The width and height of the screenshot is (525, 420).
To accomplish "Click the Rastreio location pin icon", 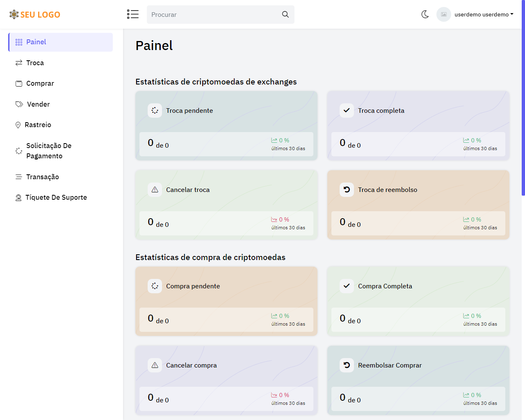I will click(x=18, y=125).
